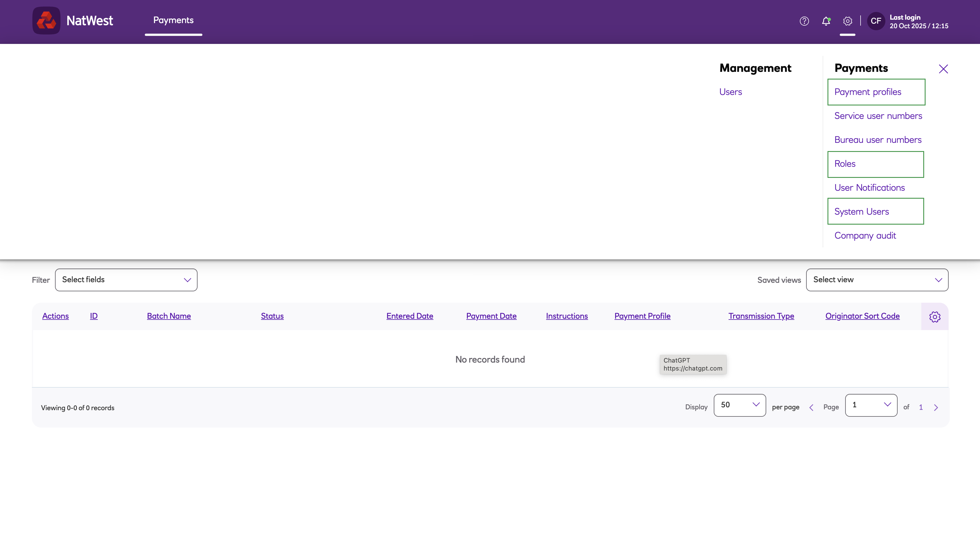
Task: Open table column settings gear
Action: click(x=934, y=317)
